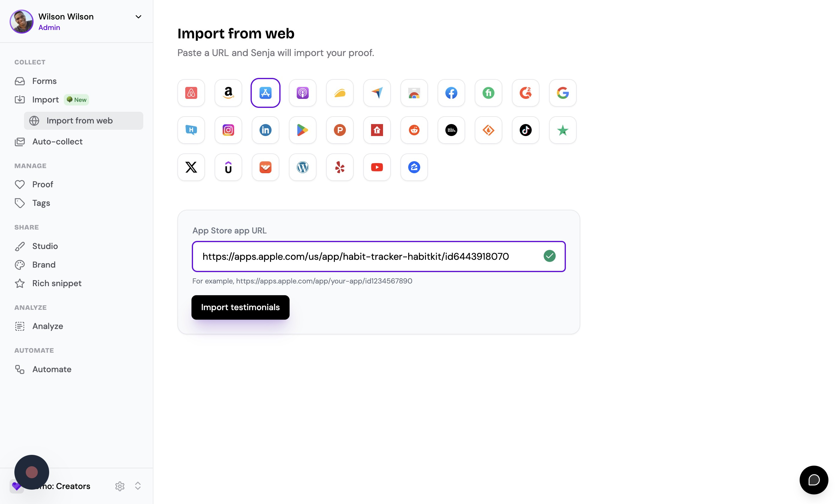838x504 pixels.
Task: Pick the Google reviews source icon
Action: coord(563,93)
